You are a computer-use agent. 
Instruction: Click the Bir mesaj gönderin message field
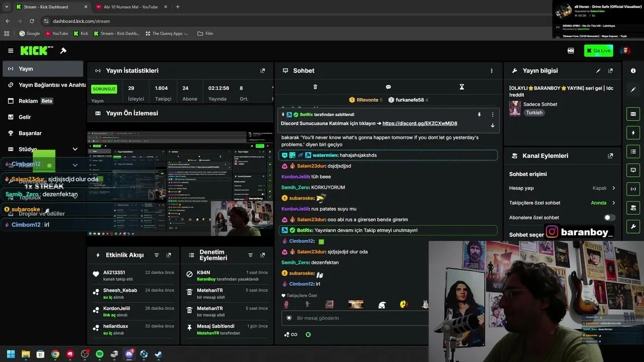coord(355,318)
